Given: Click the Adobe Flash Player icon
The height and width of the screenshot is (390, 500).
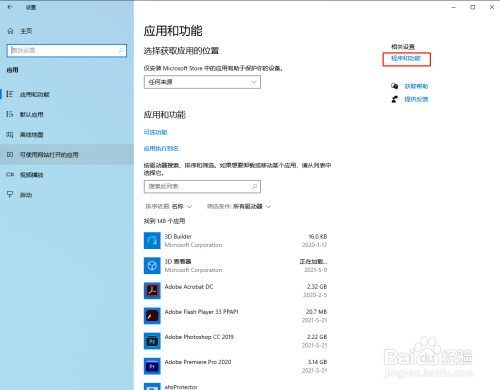Looking at the screenshot, I should click(152, 316).
